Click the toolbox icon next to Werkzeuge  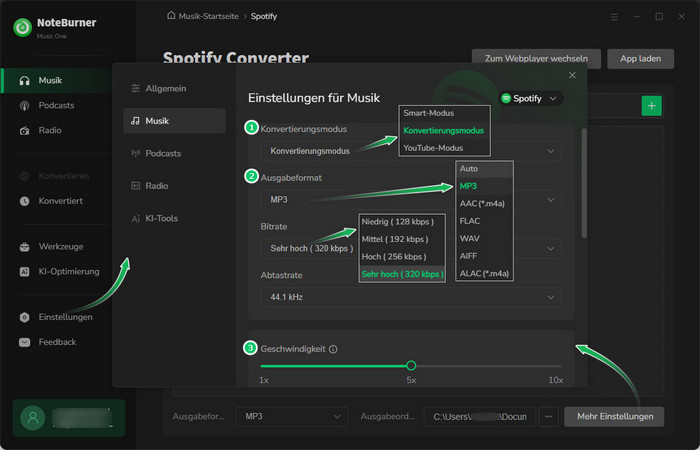pyautogui.click(x=25, y=247)
